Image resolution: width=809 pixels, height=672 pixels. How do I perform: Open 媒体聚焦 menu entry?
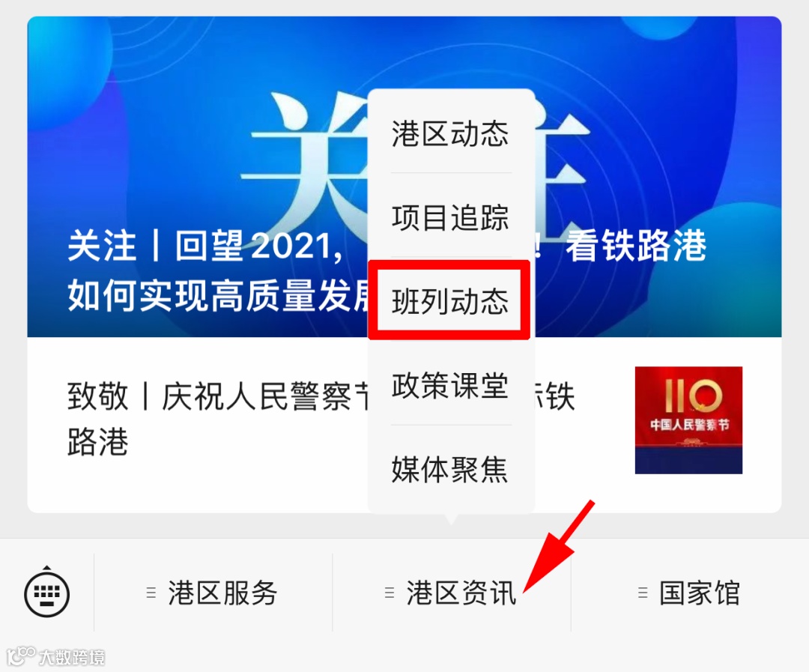pos(450,469)
